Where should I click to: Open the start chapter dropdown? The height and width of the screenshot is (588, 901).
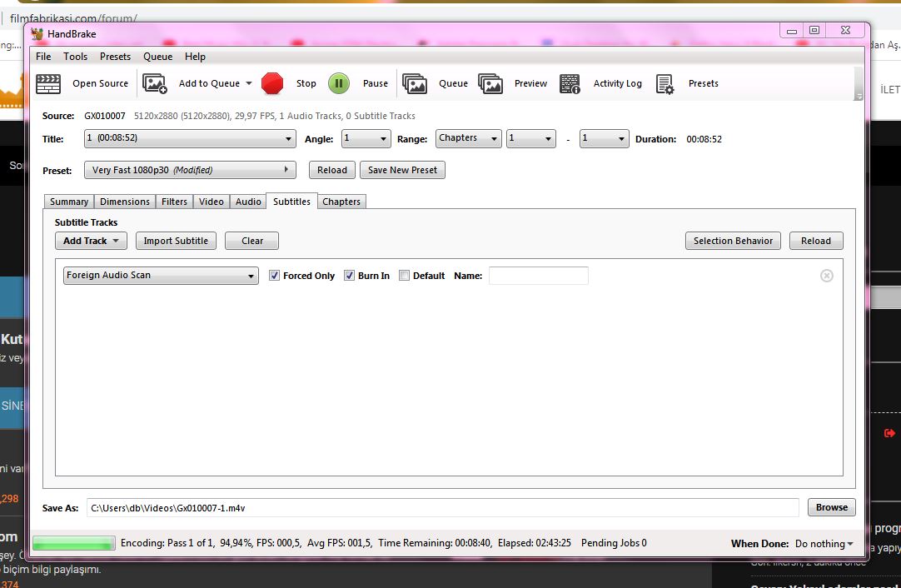(531, 138)
